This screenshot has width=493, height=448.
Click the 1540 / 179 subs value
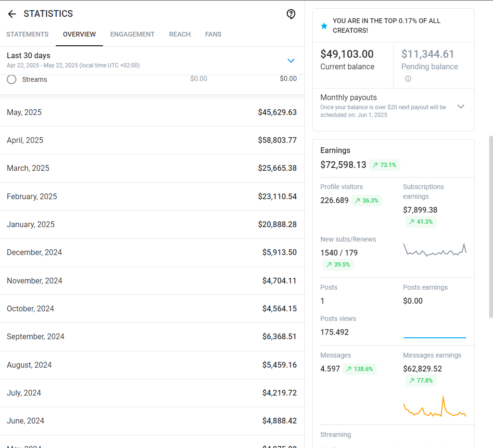pos(339,253)
